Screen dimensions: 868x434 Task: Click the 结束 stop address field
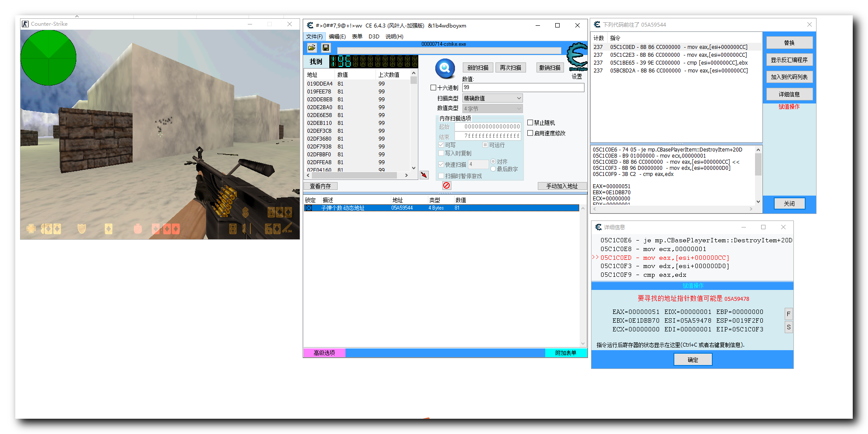coord(488,136)
